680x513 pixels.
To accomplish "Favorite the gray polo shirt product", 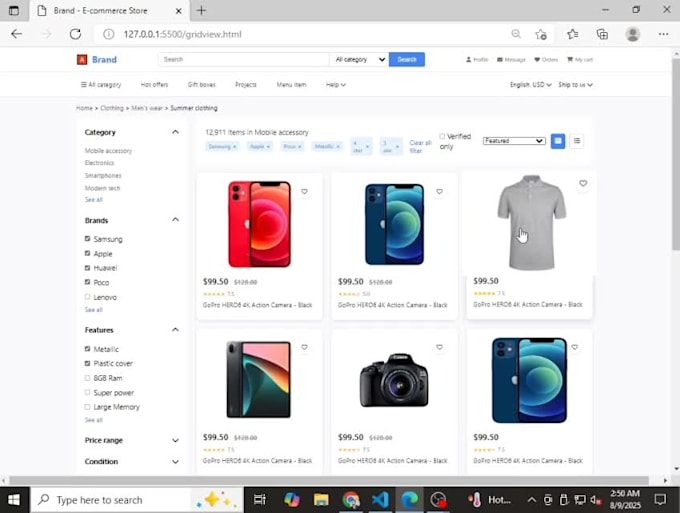I will pyautogui.click(x=583, y=183).
